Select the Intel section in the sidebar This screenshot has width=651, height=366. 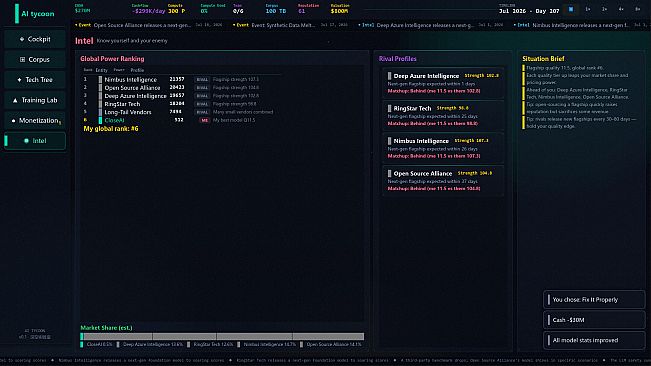35,141
